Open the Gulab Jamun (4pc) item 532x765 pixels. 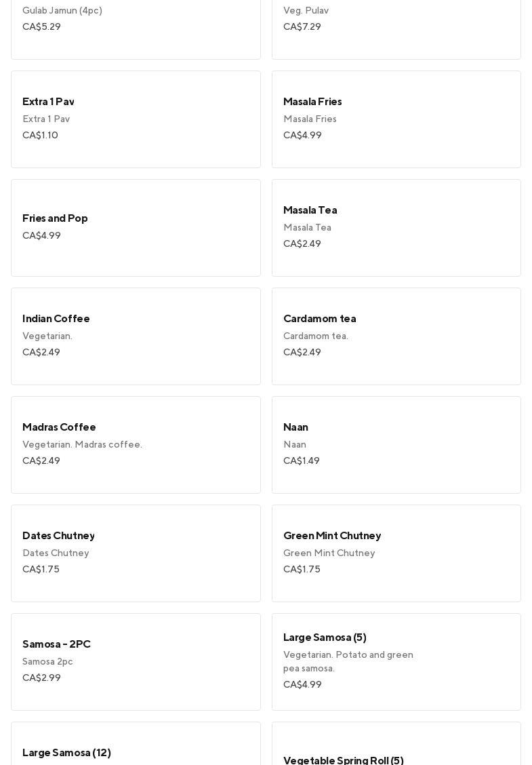tap(136, 27)
